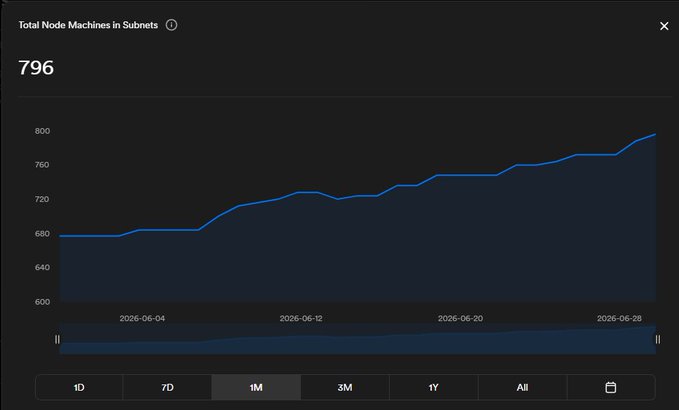Open the calendar date range picker
The height and width of the screenshot is (410, 679).
pos(611,387)
